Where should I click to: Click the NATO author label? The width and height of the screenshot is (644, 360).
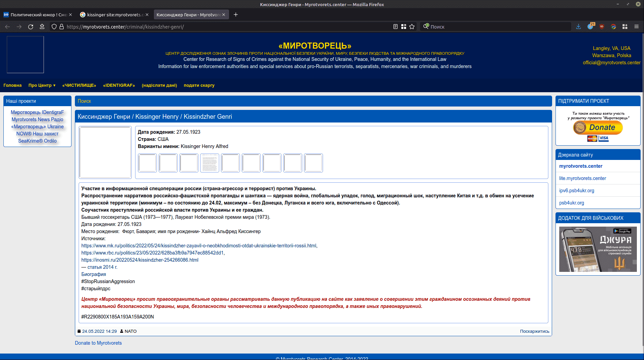point(131,331)
